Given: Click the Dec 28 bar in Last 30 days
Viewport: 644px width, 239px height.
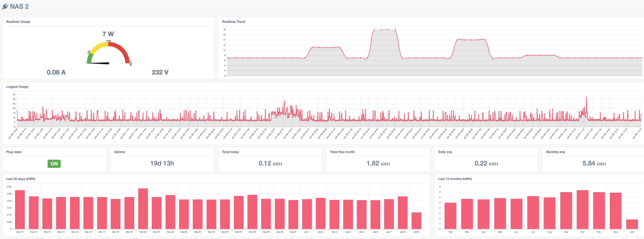Looking at the screenshot, I should [x=252, y=212].
